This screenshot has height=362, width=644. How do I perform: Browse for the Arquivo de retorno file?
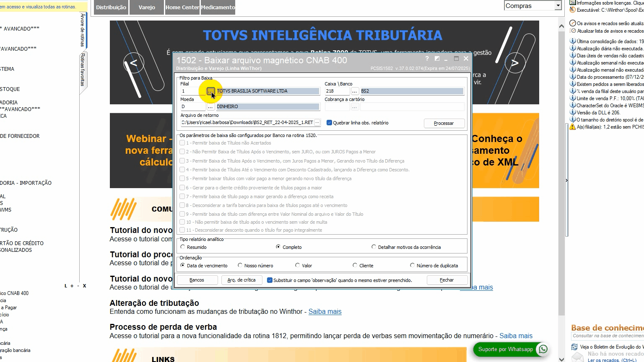pyautogui.click(x=317, y=122)
